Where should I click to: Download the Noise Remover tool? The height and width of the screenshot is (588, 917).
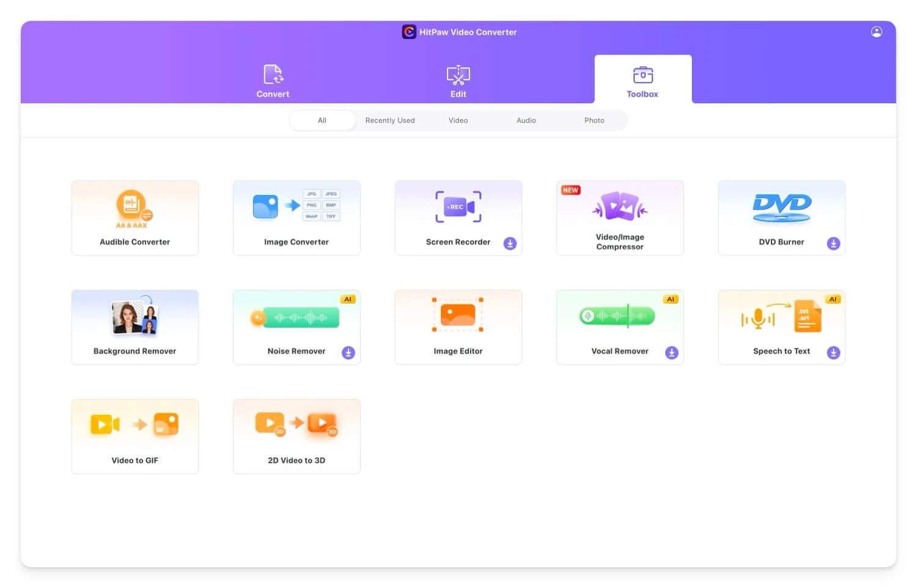pyautogui.click(x=348, y=353)
